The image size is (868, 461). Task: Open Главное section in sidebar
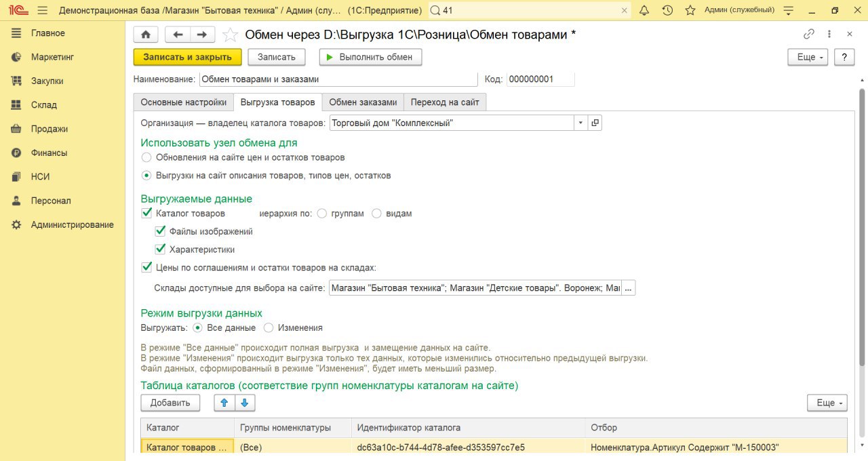[x=62, y=33]
